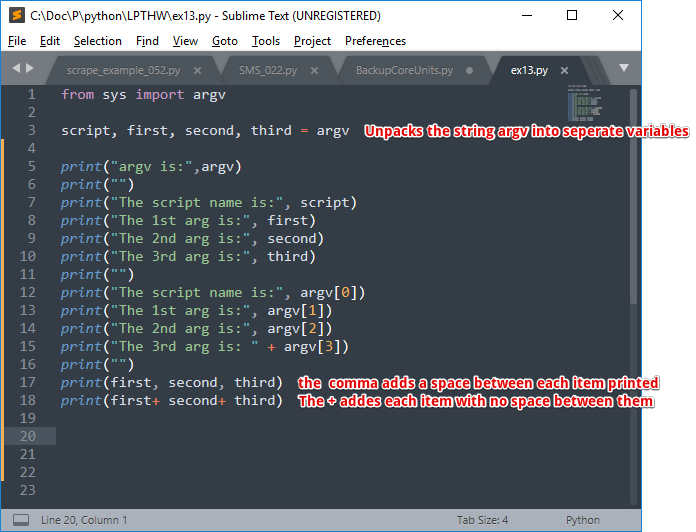
Task: Close the scrape_example_052.py tab
Action: (x=198, y=71)
